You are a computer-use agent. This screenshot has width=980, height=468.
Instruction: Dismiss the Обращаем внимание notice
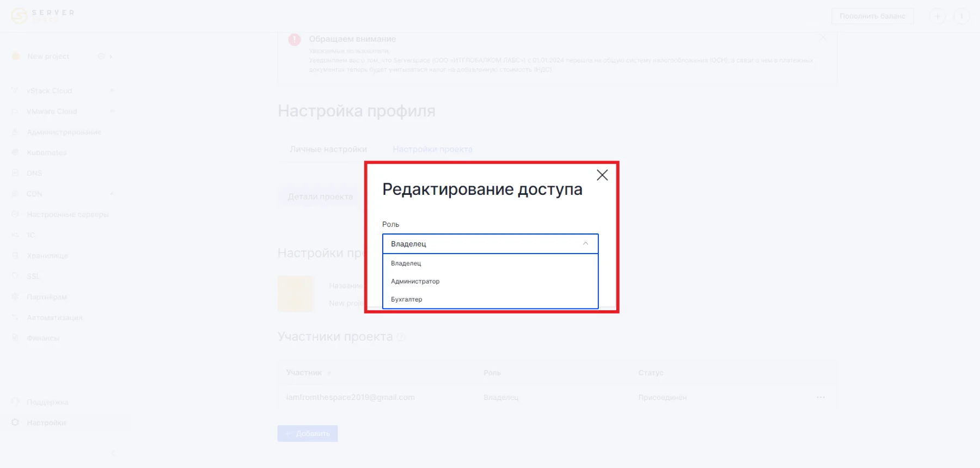click(823, 38)
